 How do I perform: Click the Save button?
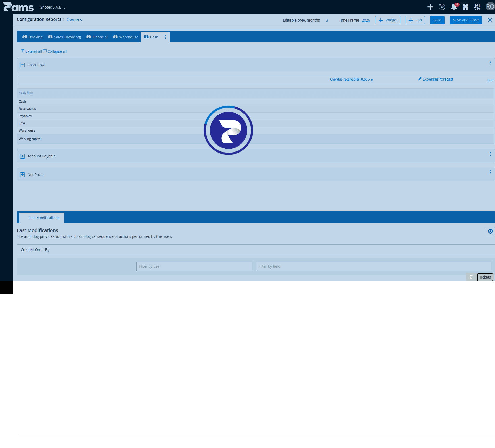click(437, 20)
